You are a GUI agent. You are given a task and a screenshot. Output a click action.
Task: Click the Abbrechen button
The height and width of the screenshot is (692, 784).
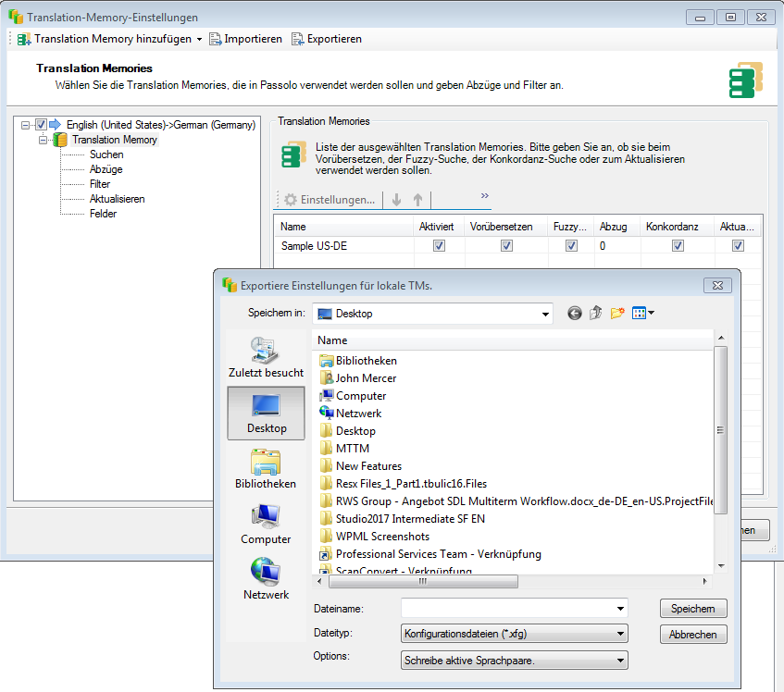[692, 635]
